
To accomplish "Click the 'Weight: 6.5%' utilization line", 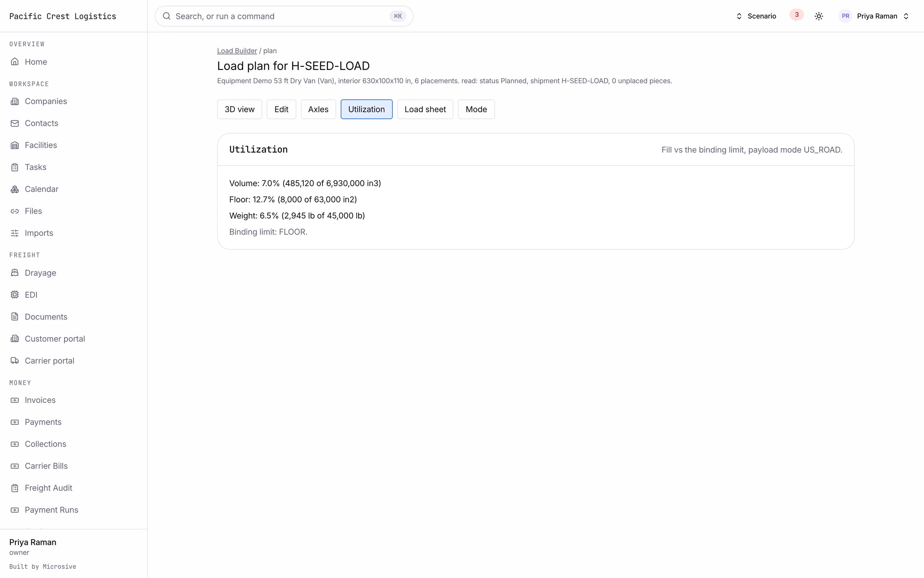I will (x=297, y=216).
